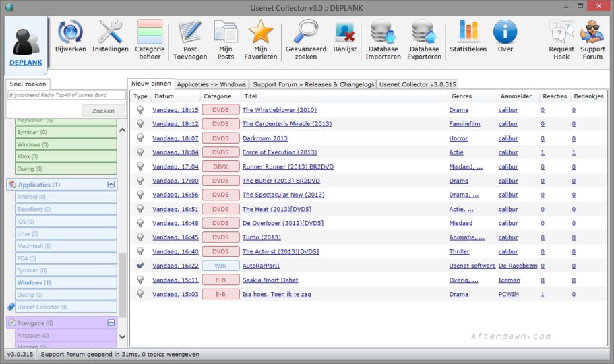Image resolution: width=614 pixels, height=364 pixels.
Task: Open The Whistleblower (2010) title link
Action: coord(280,110)
